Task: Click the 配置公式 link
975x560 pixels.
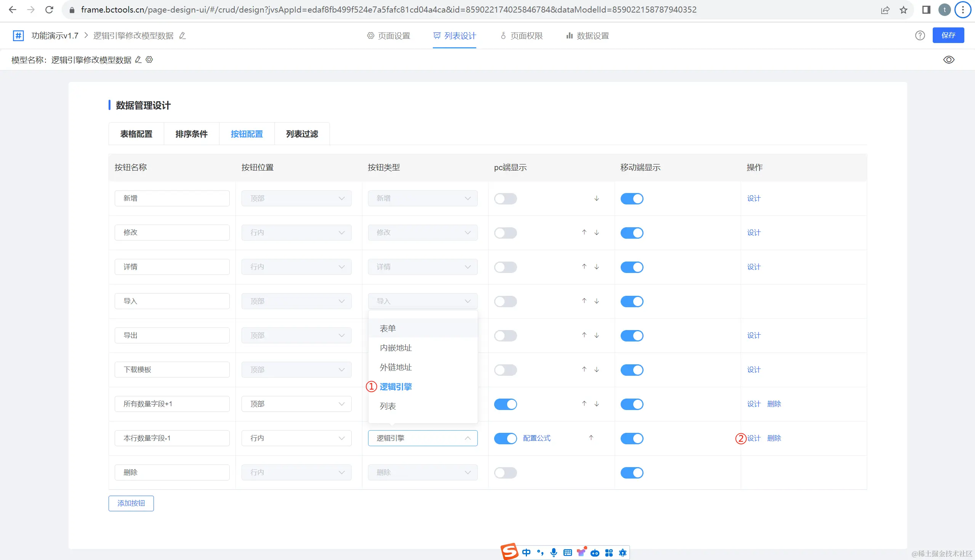Action: pos(536,438)
